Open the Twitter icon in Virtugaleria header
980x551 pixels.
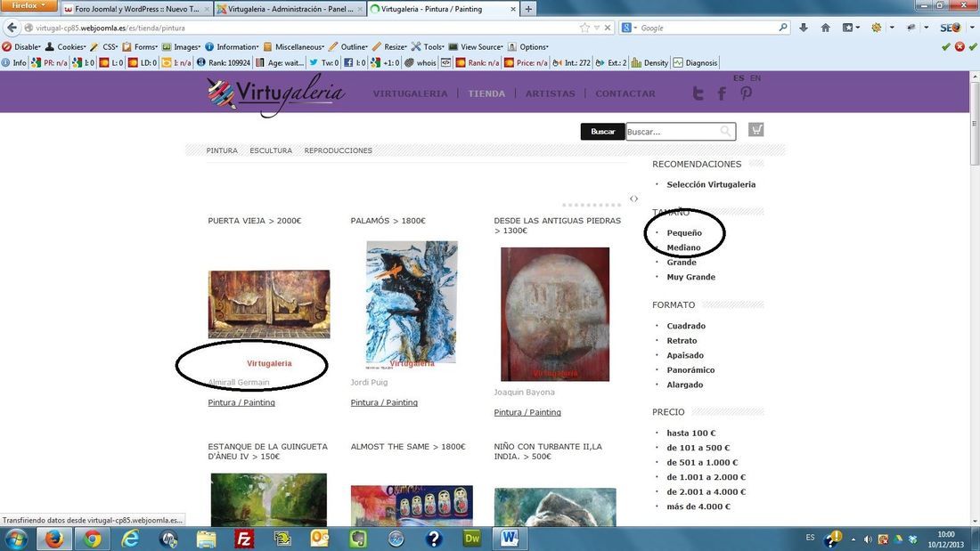pos(698,93)
